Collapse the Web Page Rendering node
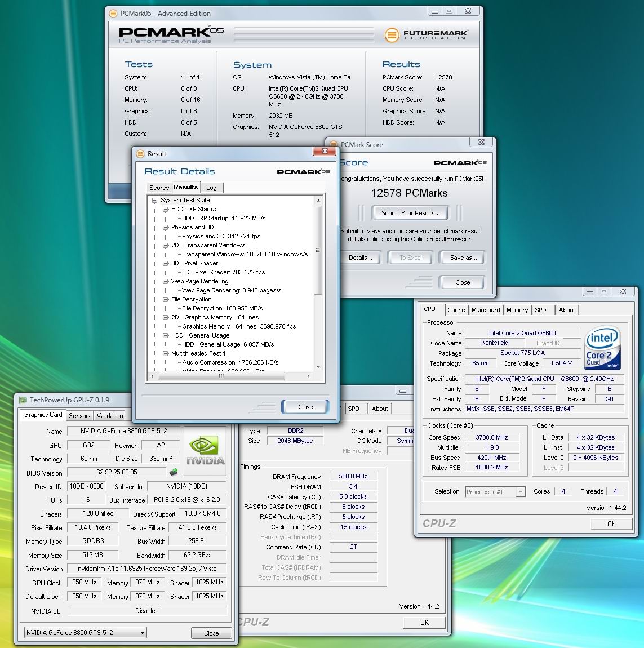 click(165, 281)
